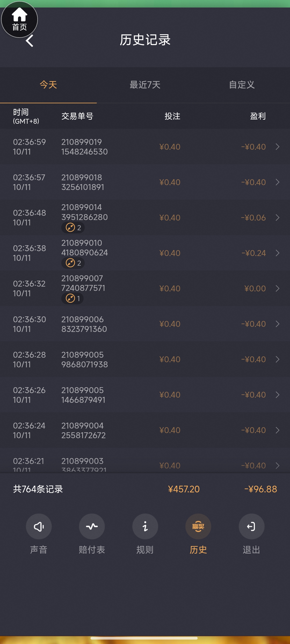
Task: Tap the 首页 home icon
Action: pos(19,19)
